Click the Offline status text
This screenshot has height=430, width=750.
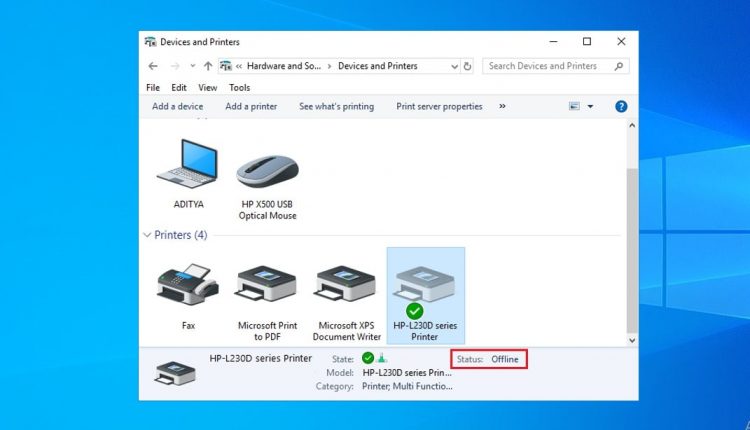tap(505, 359)
